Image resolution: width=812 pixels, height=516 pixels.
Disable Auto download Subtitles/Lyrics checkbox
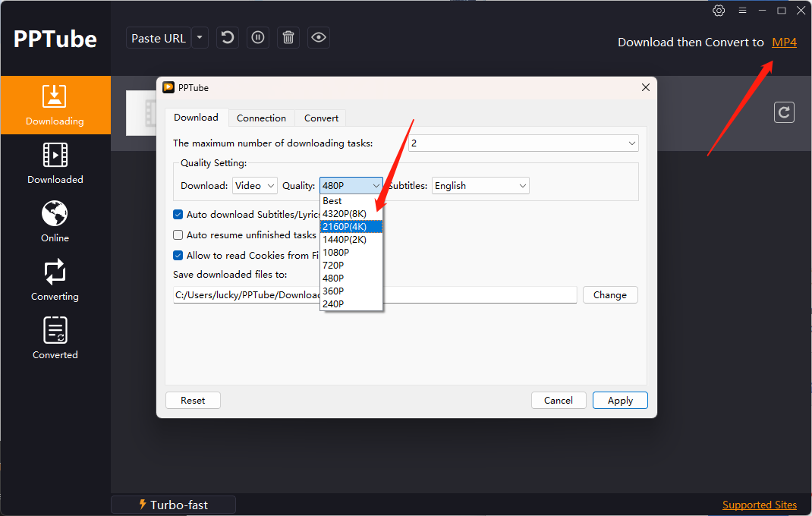pos(178,215)
